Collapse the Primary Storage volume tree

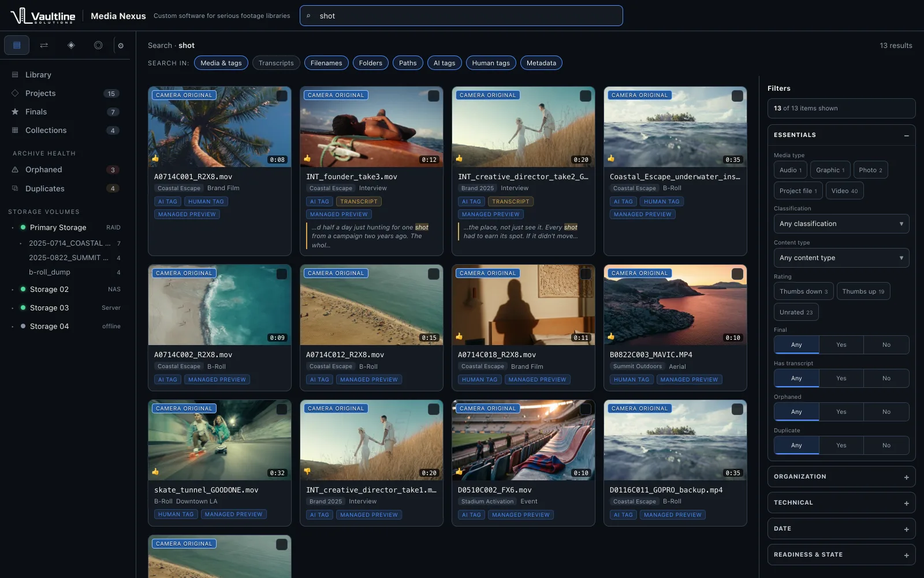click(x=13, y=228)
